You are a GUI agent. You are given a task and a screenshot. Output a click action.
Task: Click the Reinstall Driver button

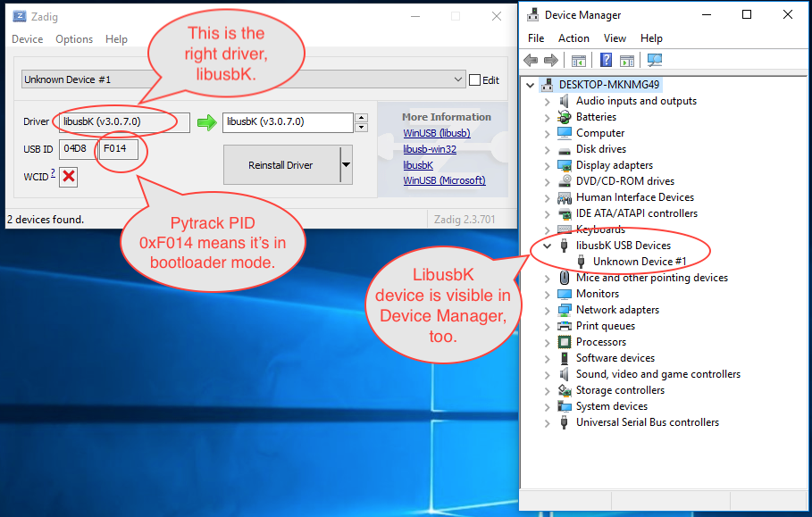[280, 165]
